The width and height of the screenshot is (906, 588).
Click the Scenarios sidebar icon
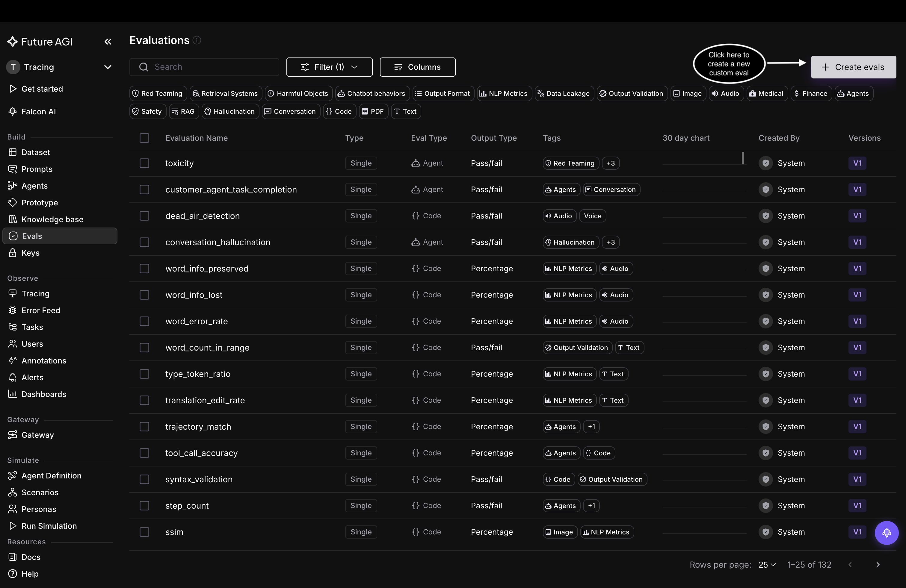point(13,492)
